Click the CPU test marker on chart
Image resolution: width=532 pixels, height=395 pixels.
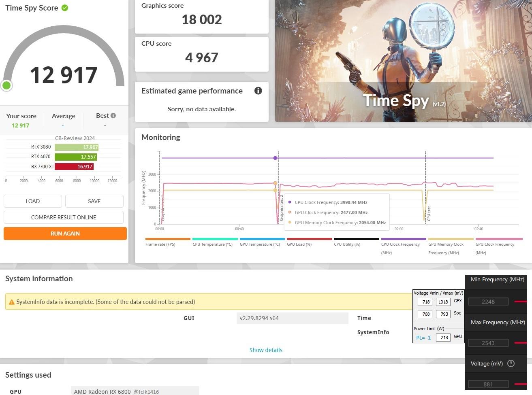point(429,213)
